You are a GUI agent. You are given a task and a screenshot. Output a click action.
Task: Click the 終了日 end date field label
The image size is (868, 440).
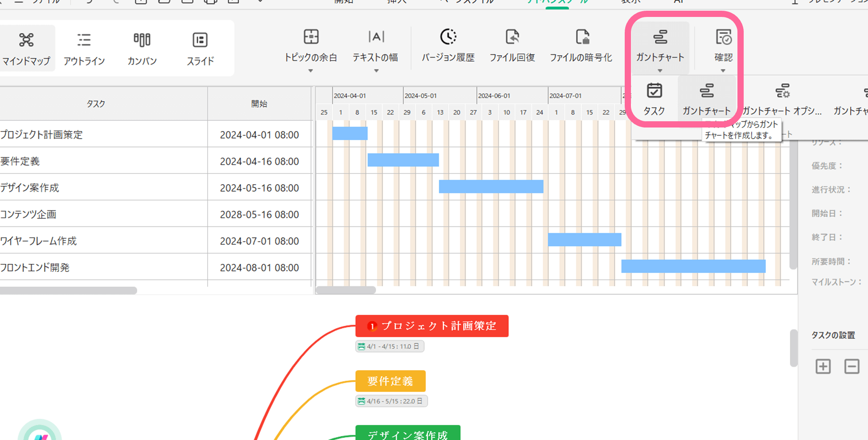click(827, 237)
